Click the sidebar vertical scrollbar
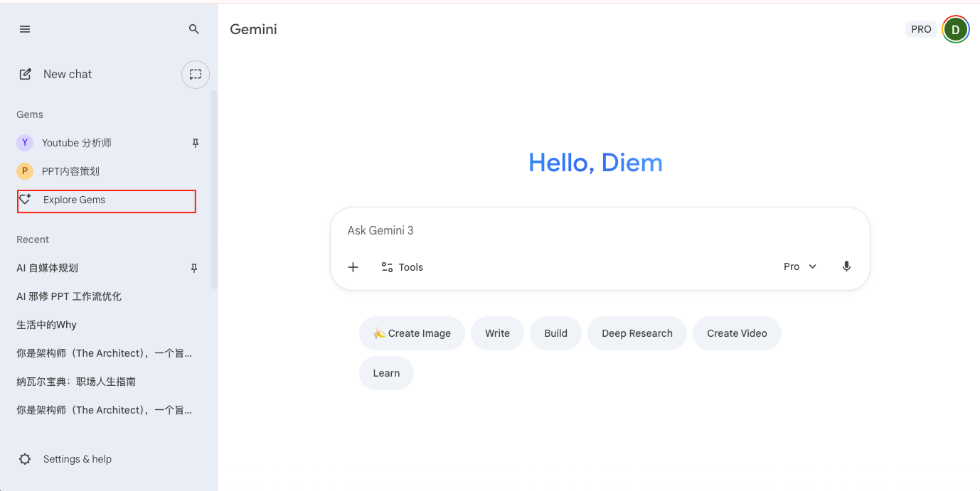Screen dimensions: 980x491 click(215, 189)
